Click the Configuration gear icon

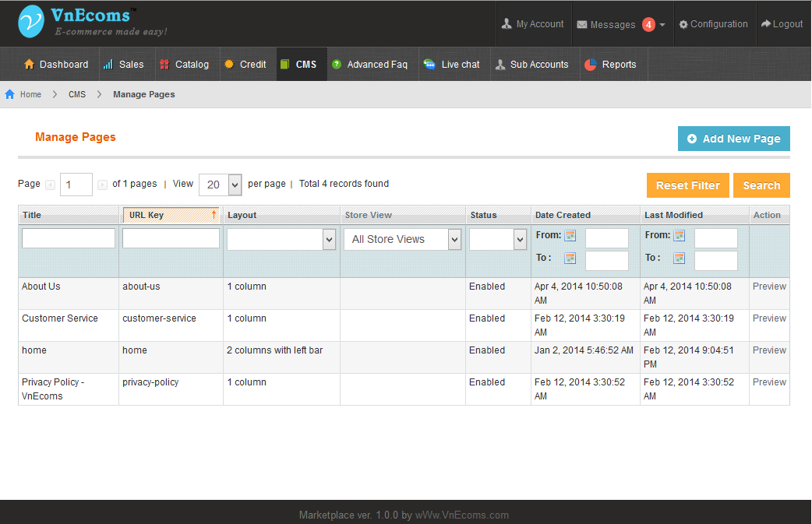[683, 24]
